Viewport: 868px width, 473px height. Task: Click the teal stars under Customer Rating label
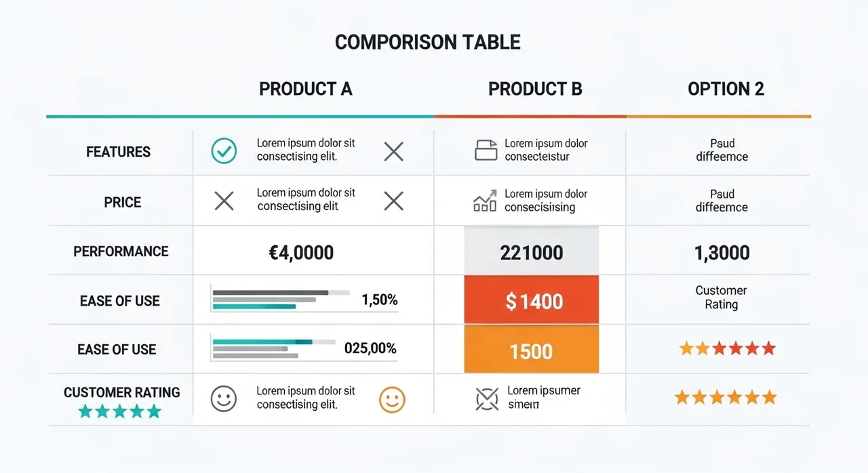[120, 411]
